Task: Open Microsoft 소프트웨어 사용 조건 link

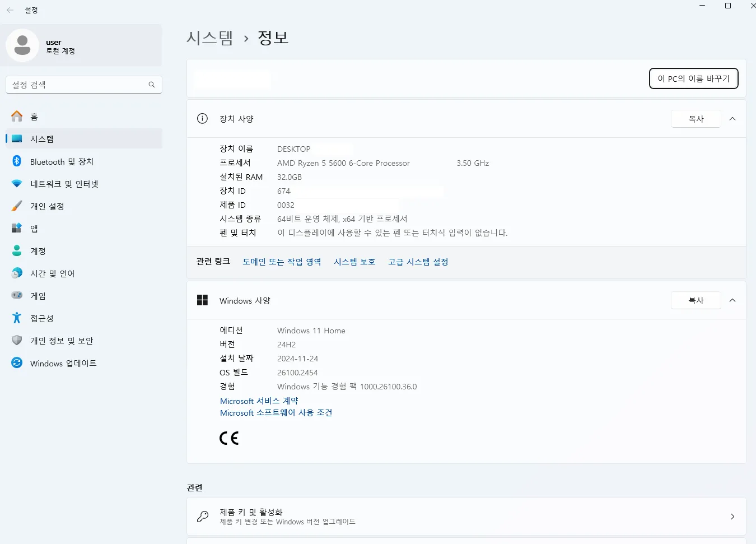Action: coord(276,413)
